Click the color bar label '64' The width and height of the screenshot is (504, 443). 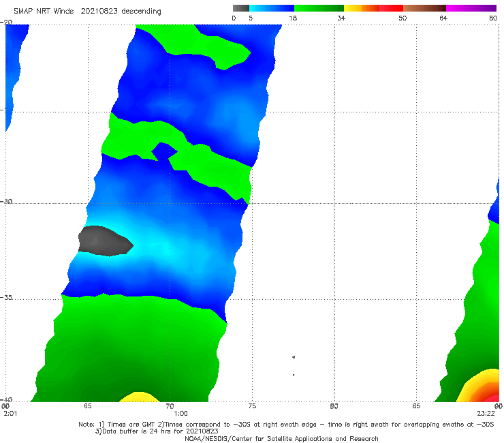click(x=443, y=18)
